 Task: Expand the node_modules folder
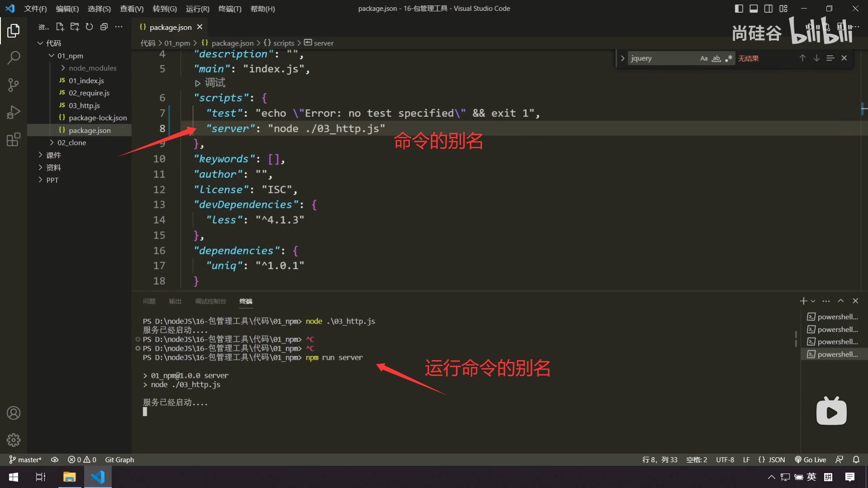(x=92, y=68)
